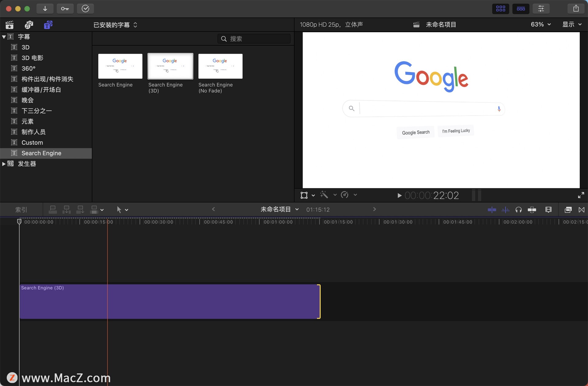Image resolution: width=588 pixels, height=386 pixels.
Task: Click the connect clip to storyline button
Action: [x=53, y=210]
